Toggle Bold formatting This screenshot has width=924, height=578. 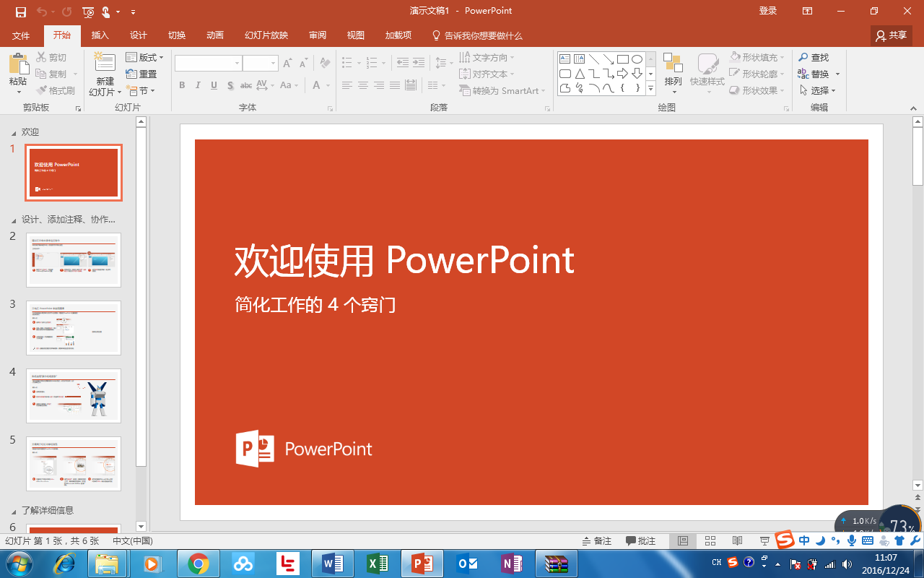click(182, 85)
